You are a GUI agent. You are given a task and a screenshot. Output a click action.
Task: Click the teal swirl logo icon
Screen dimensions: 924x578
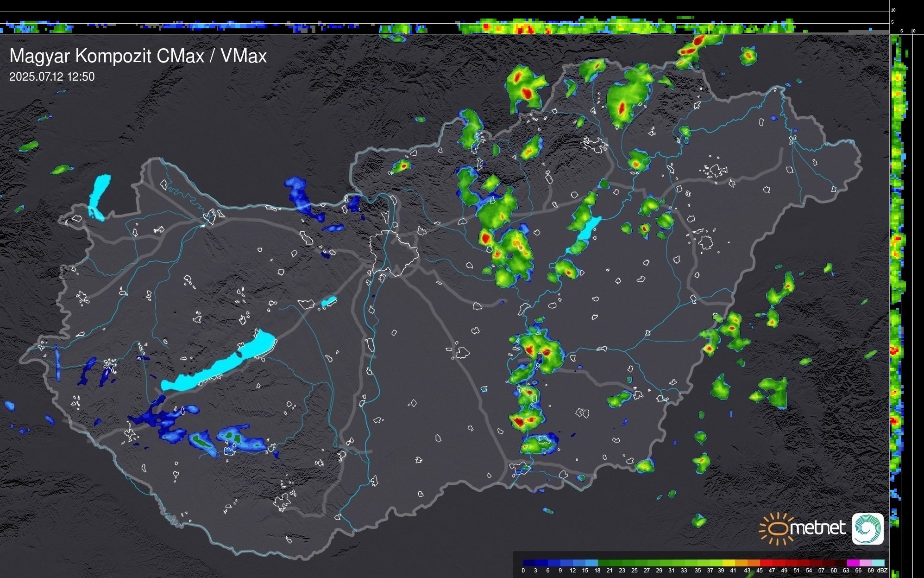[x=867, y=528]
